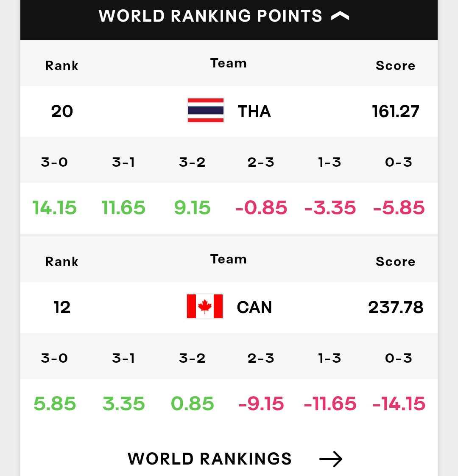Click Canada's 2-3 value -9.15
458x476 pixels.
(x=261, y=403)
